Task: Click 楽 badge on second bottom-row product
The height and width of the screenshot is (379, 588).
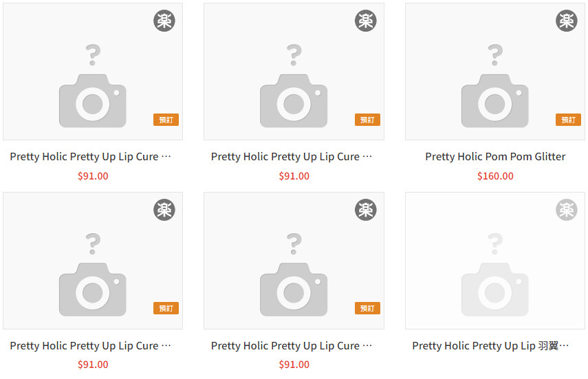Action: coord(365,210)
